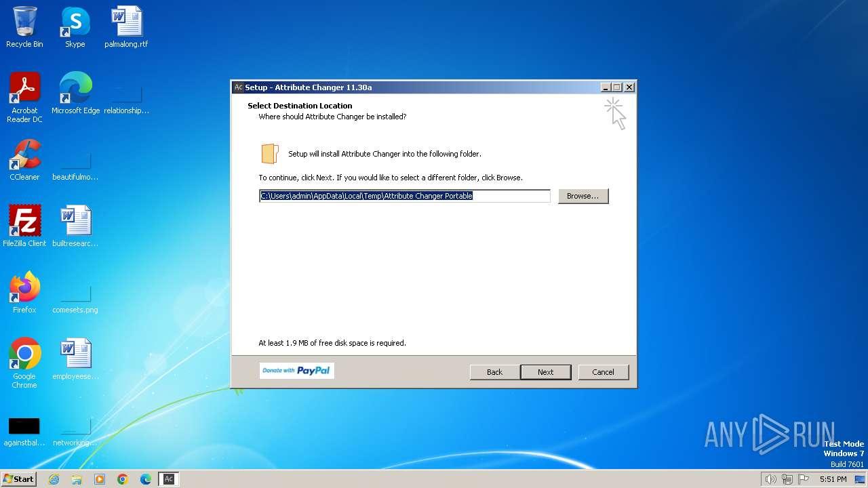The height and width of the screenshot is (488, 868).
Task: Open Windows Explorer from the taskbar
Action: pos(77,479)
